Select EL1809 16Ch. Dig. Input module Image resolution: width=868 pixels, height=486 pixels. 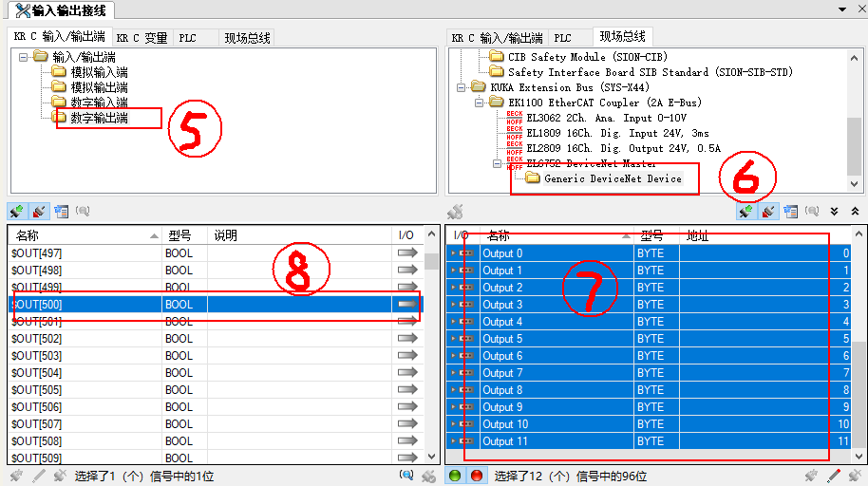coord(617,134)
